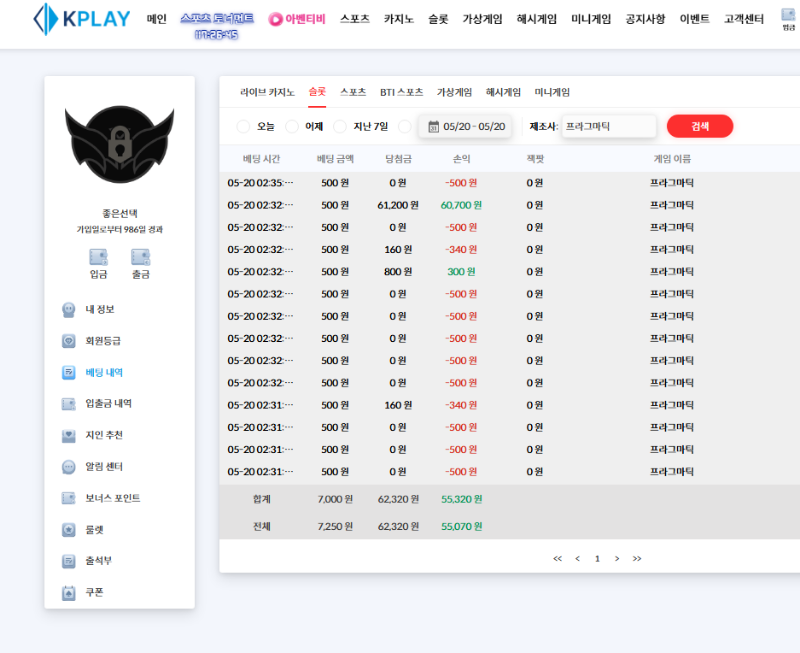Open the deposit wallet icon under profile
Image resolution: width=800 pixels, height=653 pixels.
click(98, 257)
